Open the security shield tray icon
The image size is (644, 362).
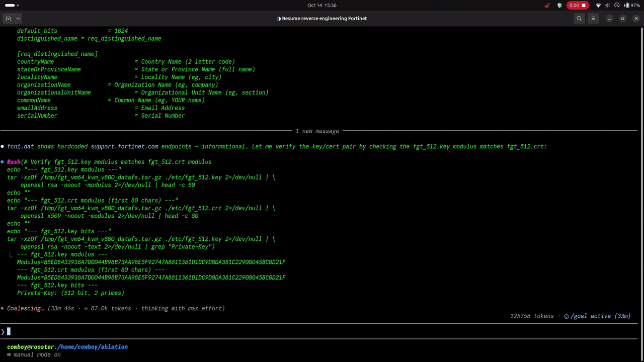[x=559, y=6]
